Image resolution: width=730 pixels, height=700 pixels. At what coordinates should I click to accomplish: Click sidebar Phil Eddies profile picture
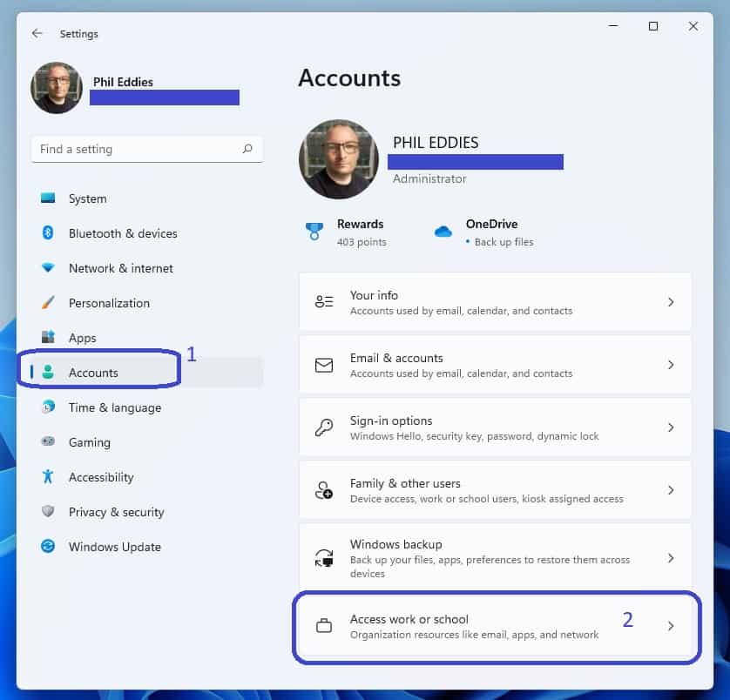pos(57,87)
